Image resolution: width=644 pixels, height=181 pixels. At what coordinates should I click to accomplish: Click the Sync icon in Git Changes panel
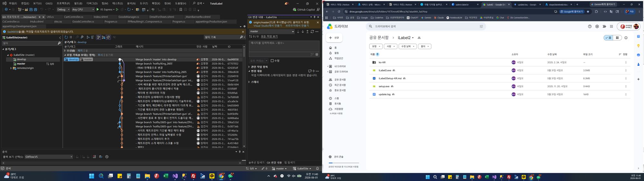coord(312,32)
